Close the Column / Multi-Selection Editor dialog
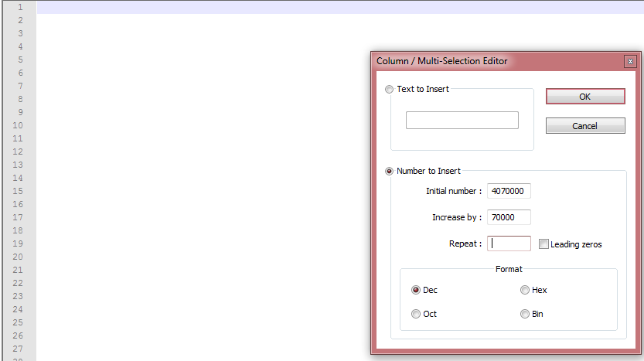Viewport: 644px width, 361px height. click(630, 62)
